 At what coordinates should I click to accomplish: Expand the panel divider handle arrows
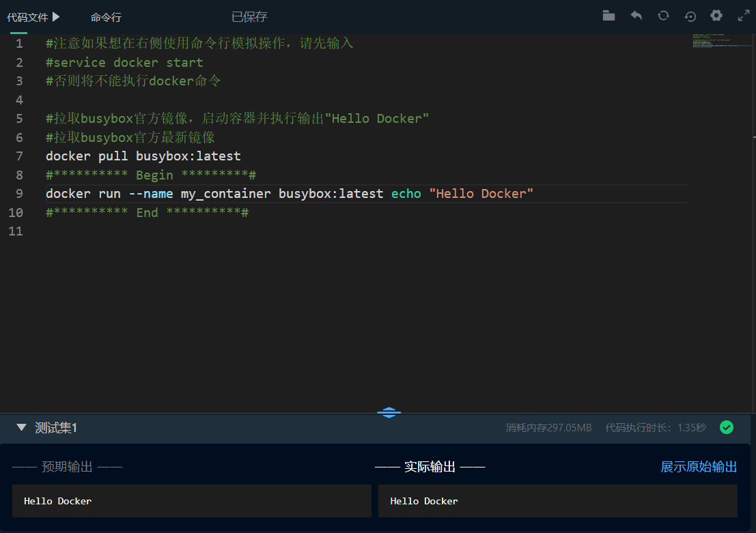click(389, 412)
